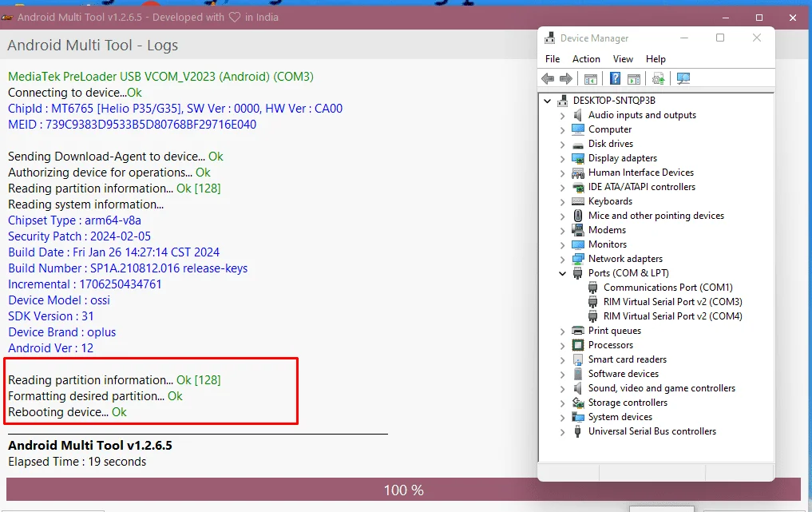Expand the Display adapters node

coord(562,159)
